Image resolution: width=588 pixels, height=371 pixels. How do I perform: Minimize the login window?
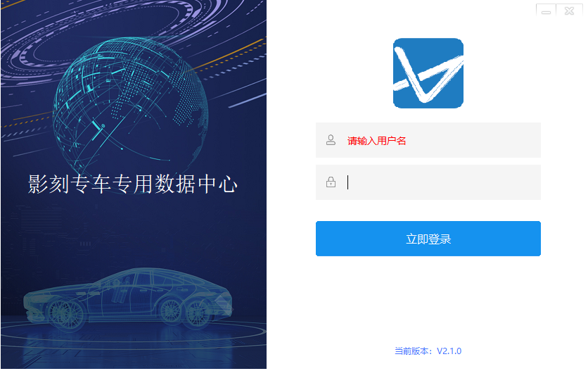[x=546, y=11]
